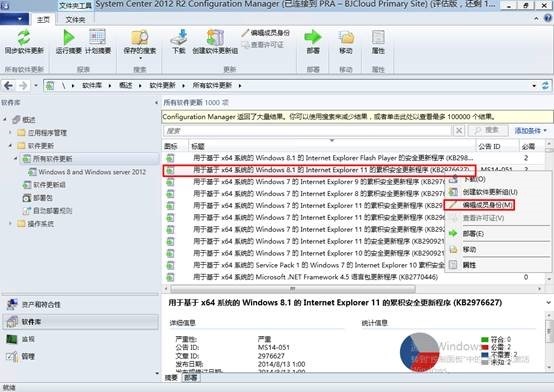Sort by the 标题 column header
Image resolution: width=554 pixels, height=392 pixels.
coord(332,146)
